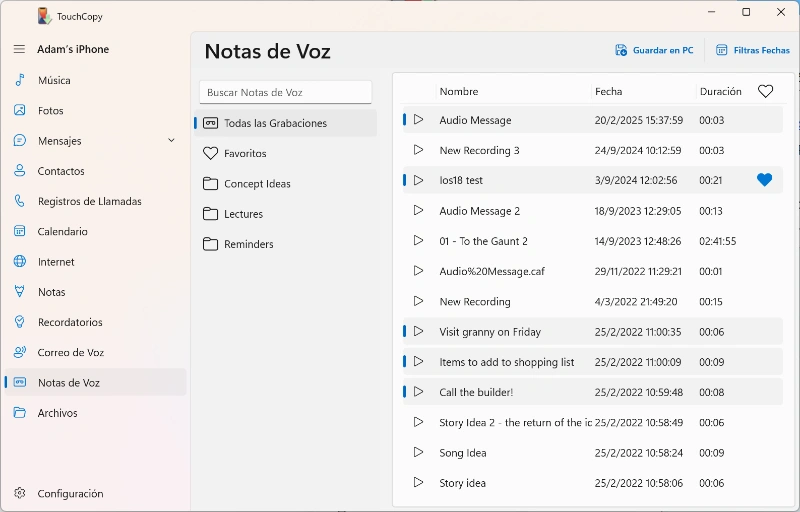Play the Song Idea recording

[418, 452]
